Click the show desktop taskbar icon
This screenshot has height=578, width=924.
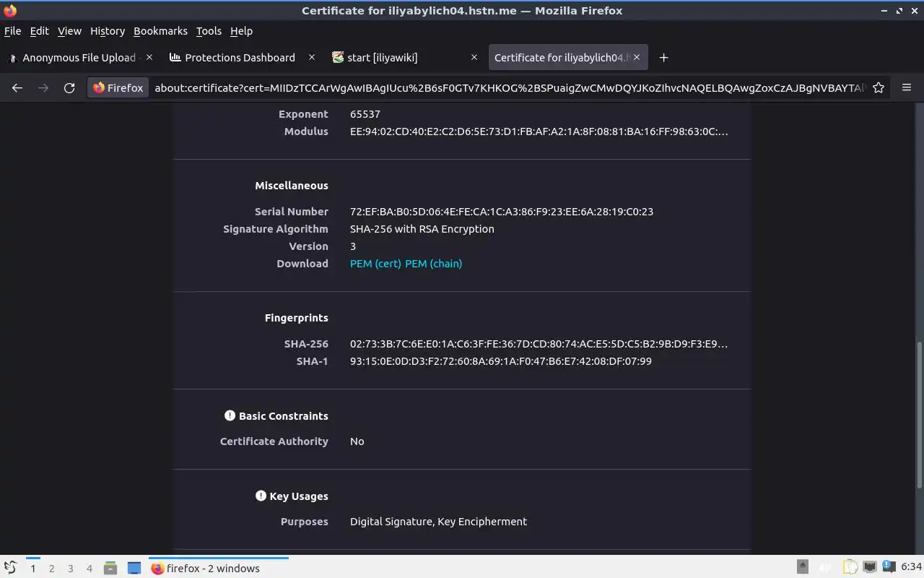coord(134,568)
